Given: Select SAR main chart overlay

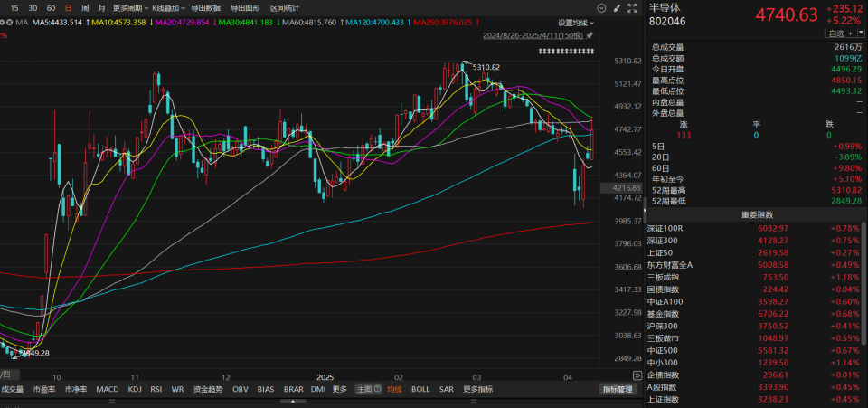Looking at the screenshot, I should pos(446,389).
